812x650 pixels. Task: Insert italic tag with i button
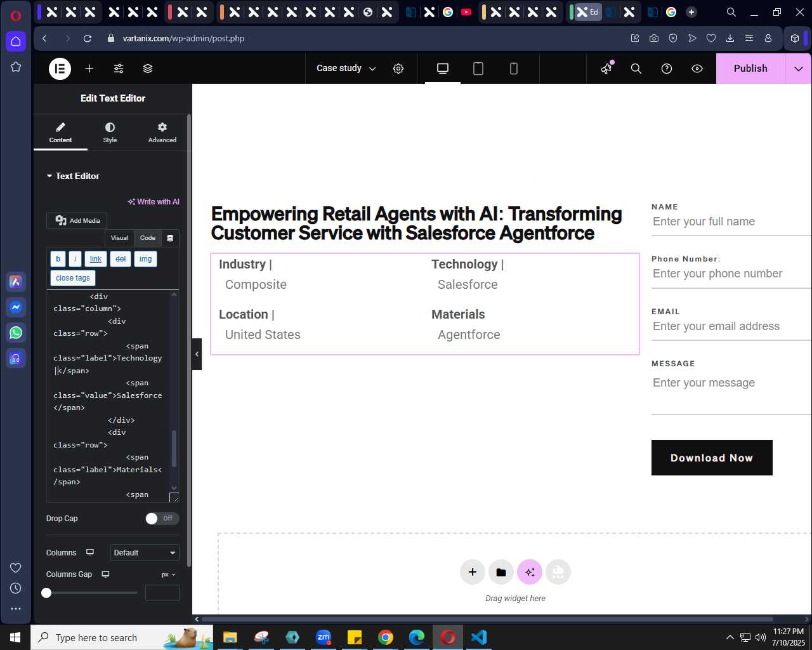[x=75, y=259]
